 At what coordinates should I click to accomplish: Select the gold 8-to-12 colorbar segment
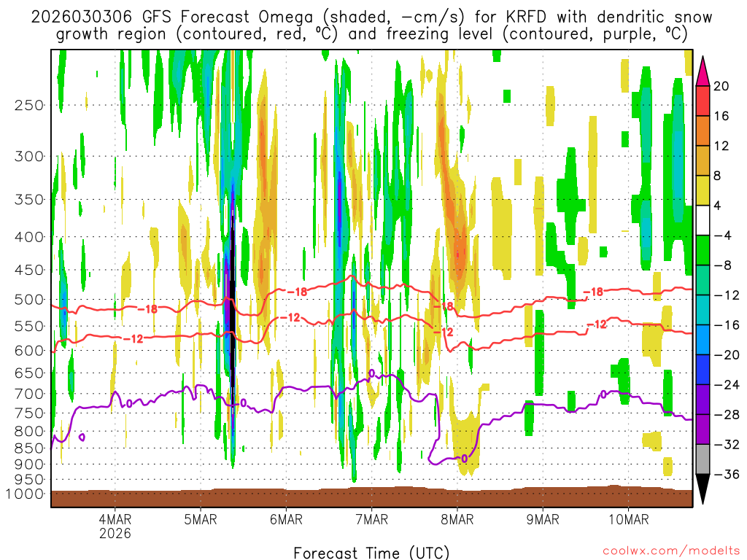(x=703, y=161)
